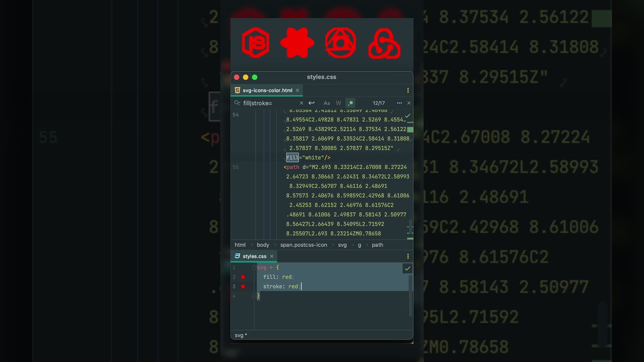Click the <path tag on line 55
644x362 pixels.
291,167
